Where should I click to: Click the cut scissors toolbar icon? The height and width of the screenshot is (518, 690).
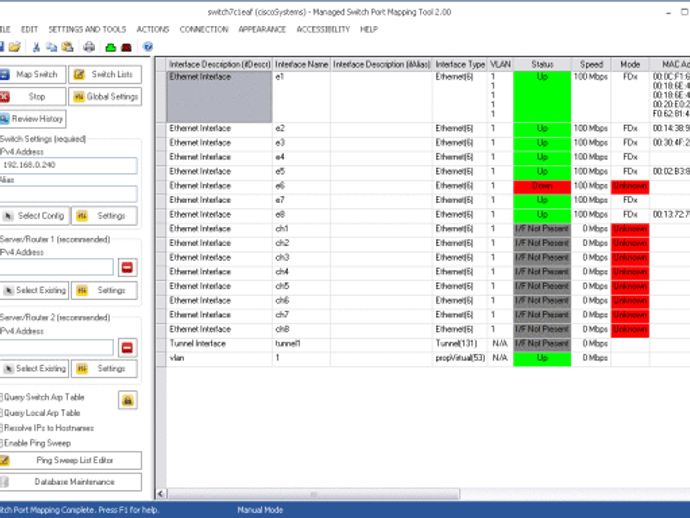point(37,47)
